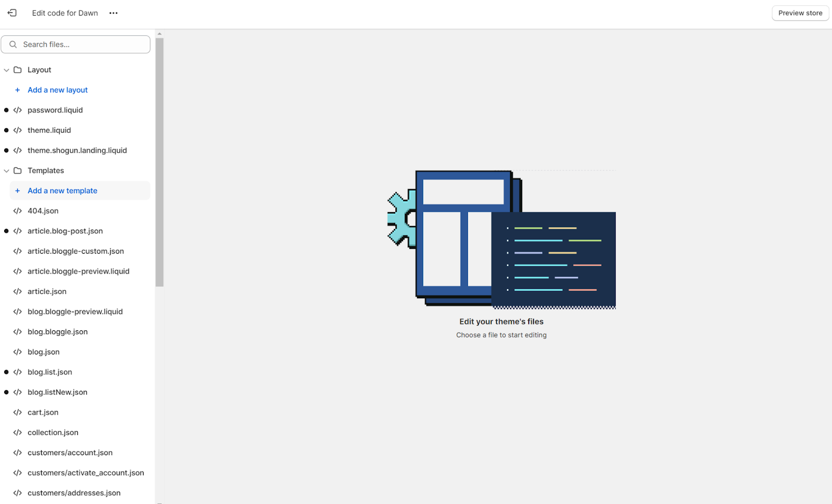Click the Layout folder label
This screenshot has height=504, width=832.
coord(40,70)
